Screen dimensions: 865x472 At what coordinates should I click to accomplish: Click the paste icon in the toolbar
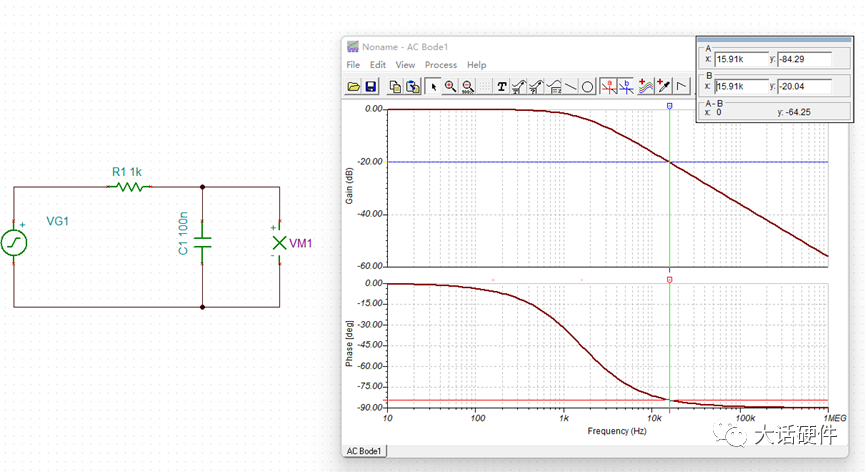point(413,87)
